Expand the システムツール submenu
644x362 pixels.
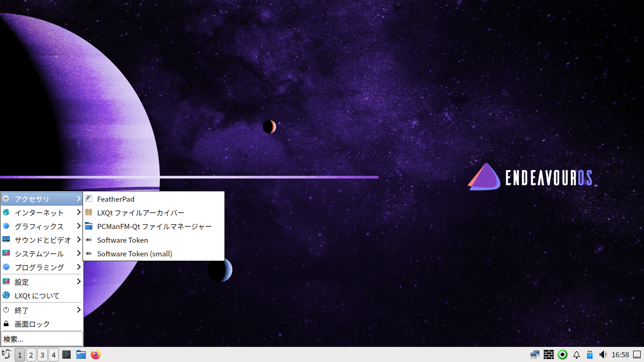click(x=42, y=254)
